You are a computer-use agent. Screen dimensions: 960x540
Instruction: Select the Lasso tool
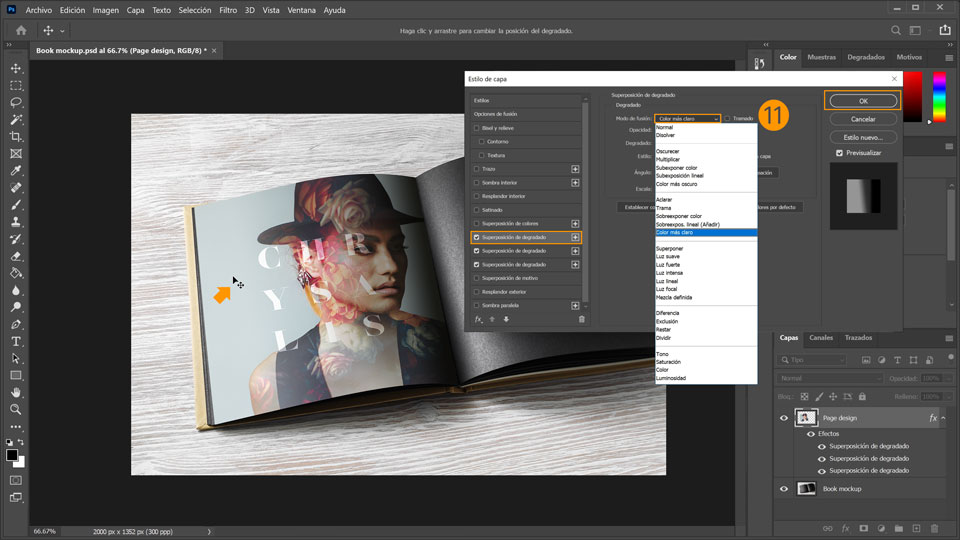point(16,102)
